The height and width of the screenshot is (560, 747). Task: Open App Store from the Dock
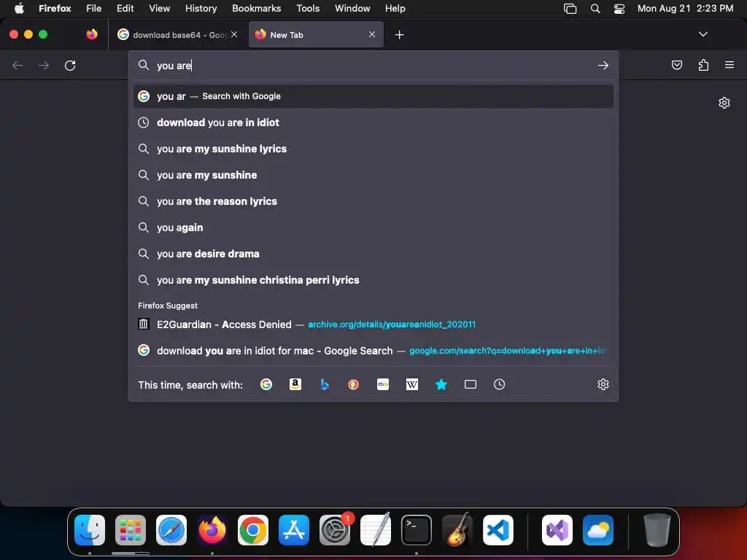point(294,529)
